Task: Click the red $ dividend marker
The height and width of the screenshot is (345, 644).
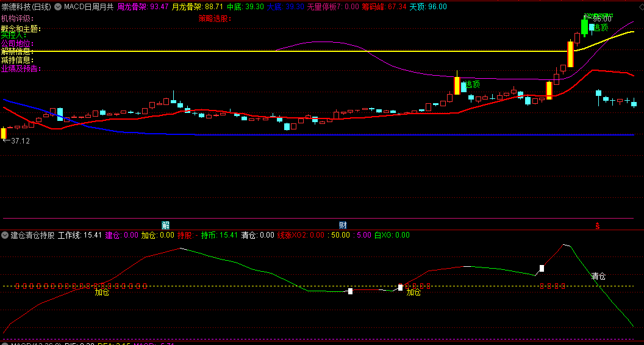Action: coord(598,225)
